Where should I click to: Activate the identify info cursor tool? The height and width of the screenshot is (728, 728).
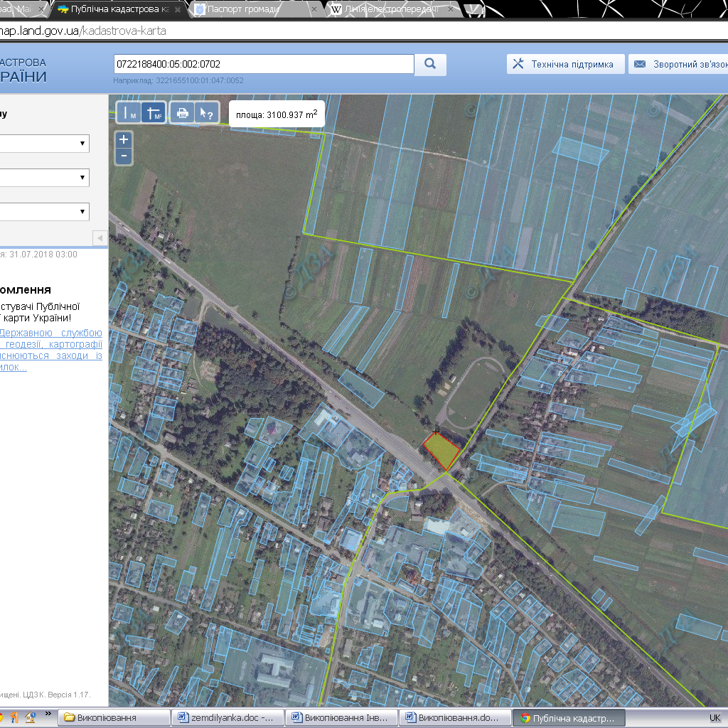click(205, 112)
